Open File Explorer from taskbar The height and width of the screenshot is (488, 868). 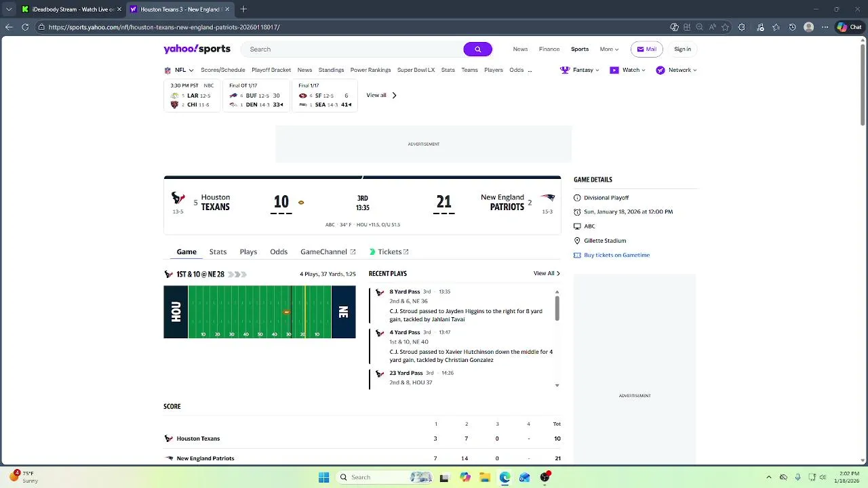click(485, 477)
